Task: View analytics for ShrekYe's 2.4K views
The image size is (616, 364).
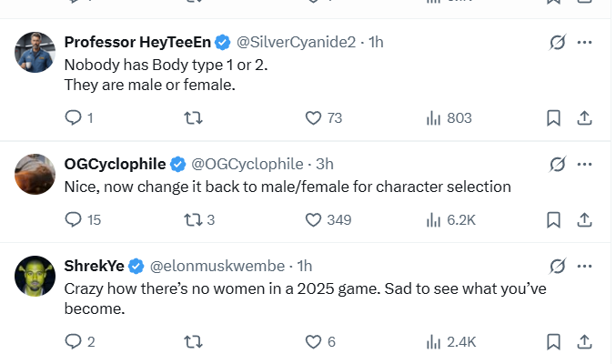Action: point(433,342)
